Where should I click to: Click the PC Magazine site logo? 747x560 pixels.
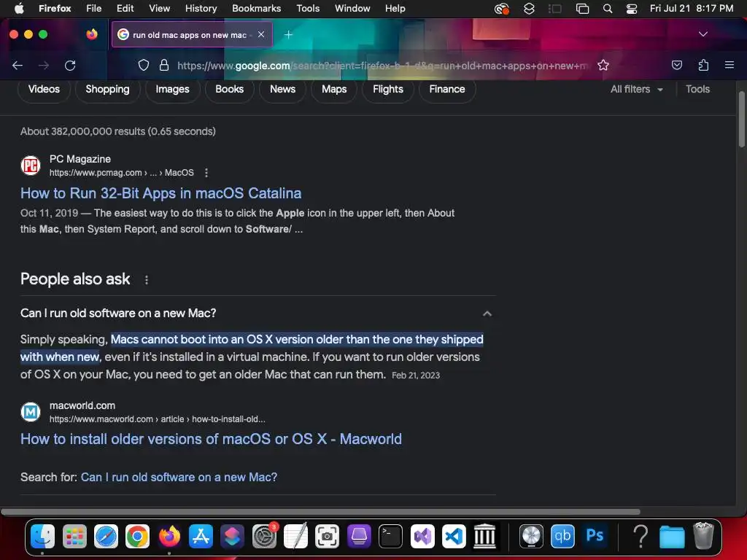tap(31, 166)
